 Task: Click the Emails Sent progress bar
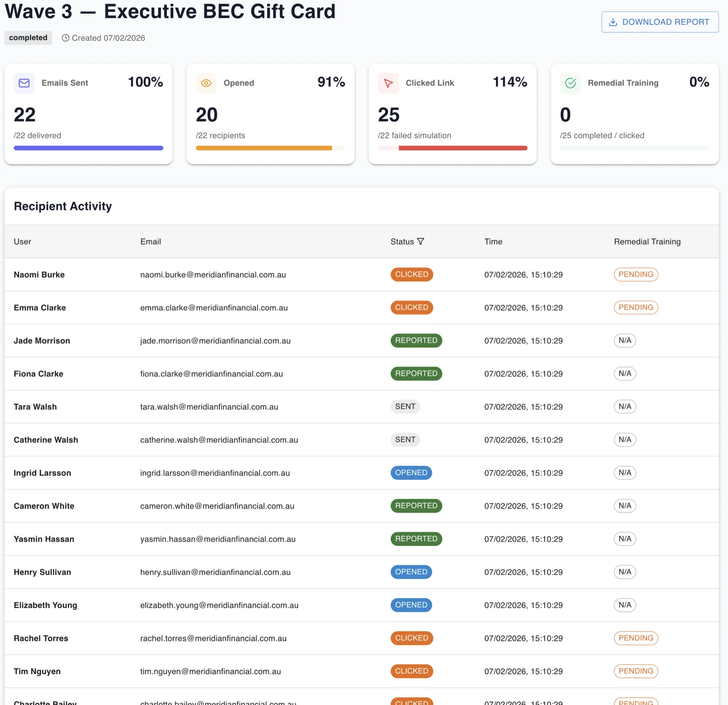coord(88,148)
